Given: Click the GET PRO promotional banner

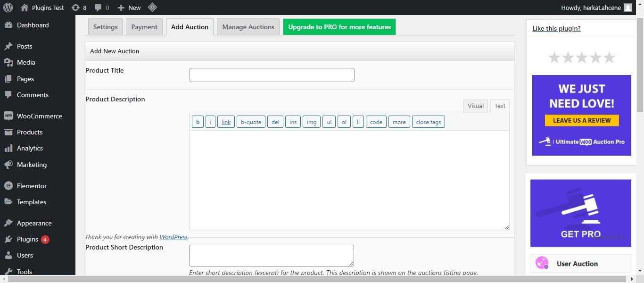Looking at the screenshot, I should 581,213.
